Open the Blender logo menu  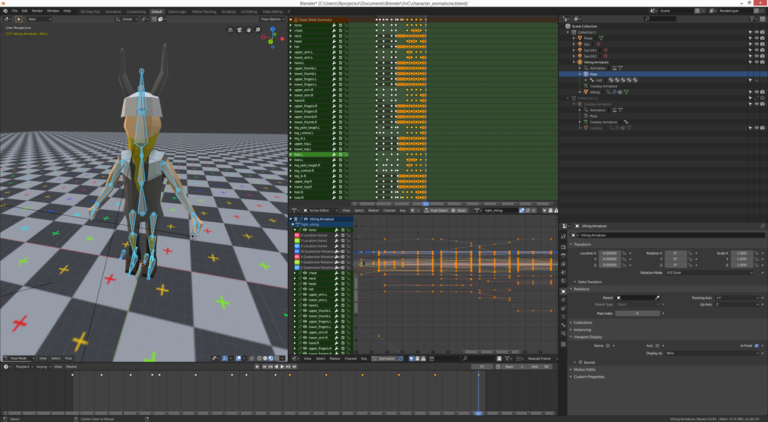5,11
